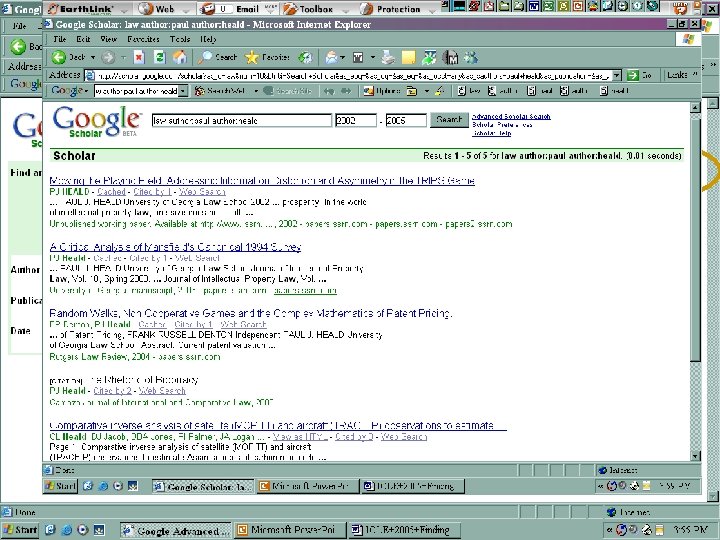Viewport: 720px width, 540px height.
Task: Open the Forward button history dropdown arrow
Action: (123, 57)
